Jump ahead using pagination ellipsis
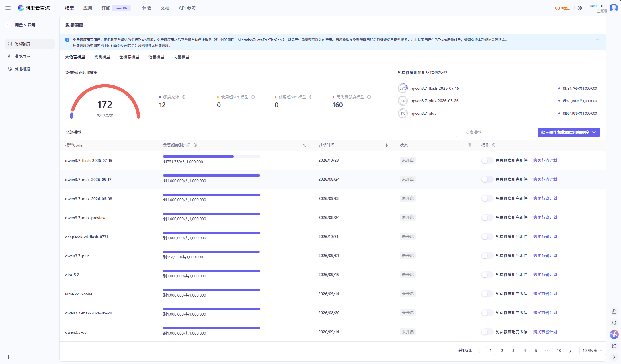This screenshot has height=364, width=621. (x=548, y=351)
